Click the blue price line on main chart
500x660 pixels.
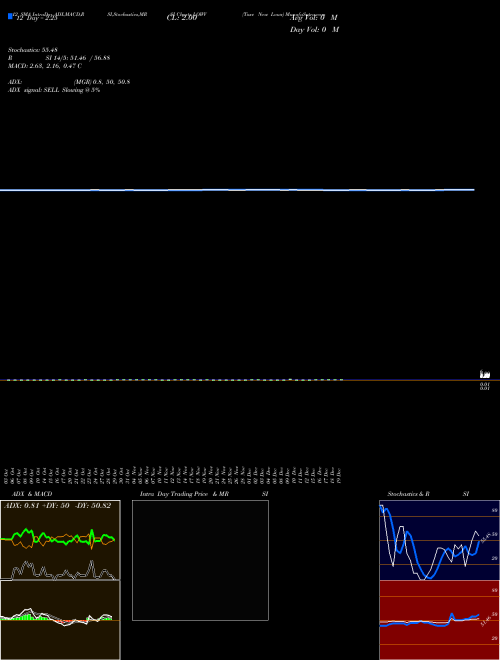(237, 190)
